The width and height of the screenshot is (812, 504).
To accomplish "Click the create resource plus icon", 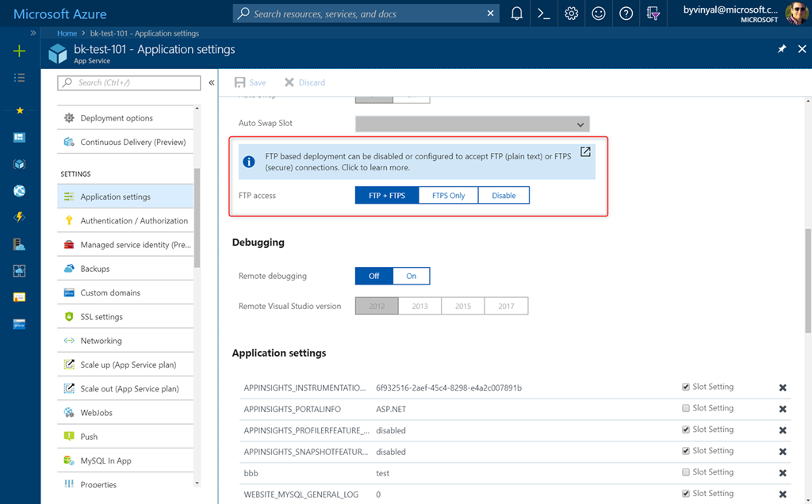I will coord(20,51).
